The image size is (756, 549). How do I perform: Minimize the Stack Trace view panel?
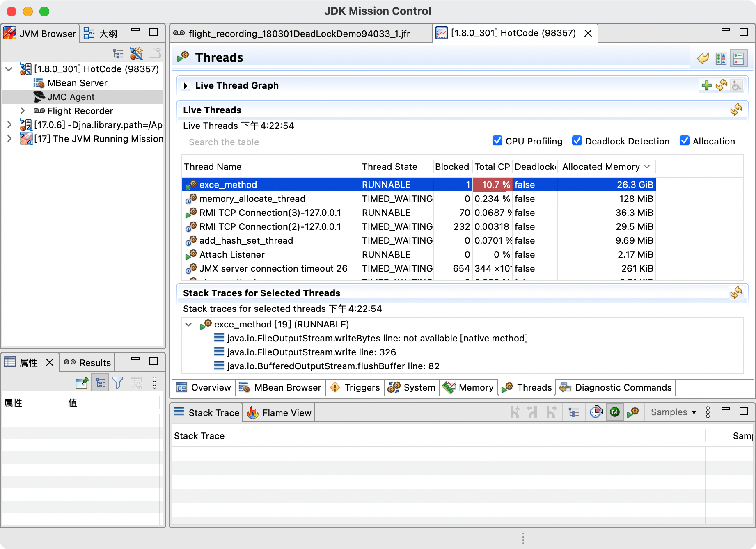(726, 409)
